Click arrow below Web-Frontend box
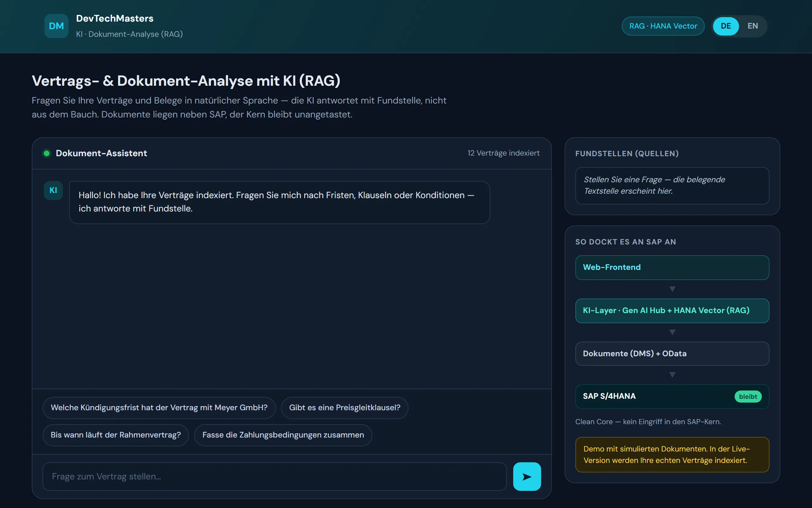Image resolution: width=812 pixels, height=508 pixels. [x=672, y=289]
